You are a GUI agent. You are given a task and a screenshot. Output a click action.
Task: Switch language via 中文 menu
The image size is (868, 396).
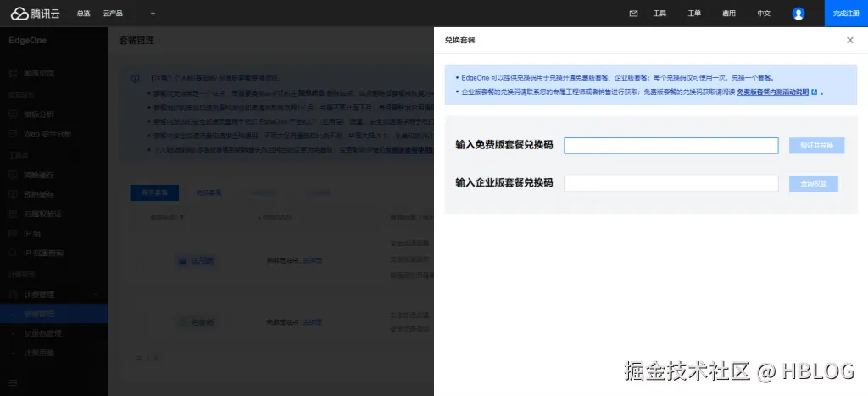click(x=764, y=14)
